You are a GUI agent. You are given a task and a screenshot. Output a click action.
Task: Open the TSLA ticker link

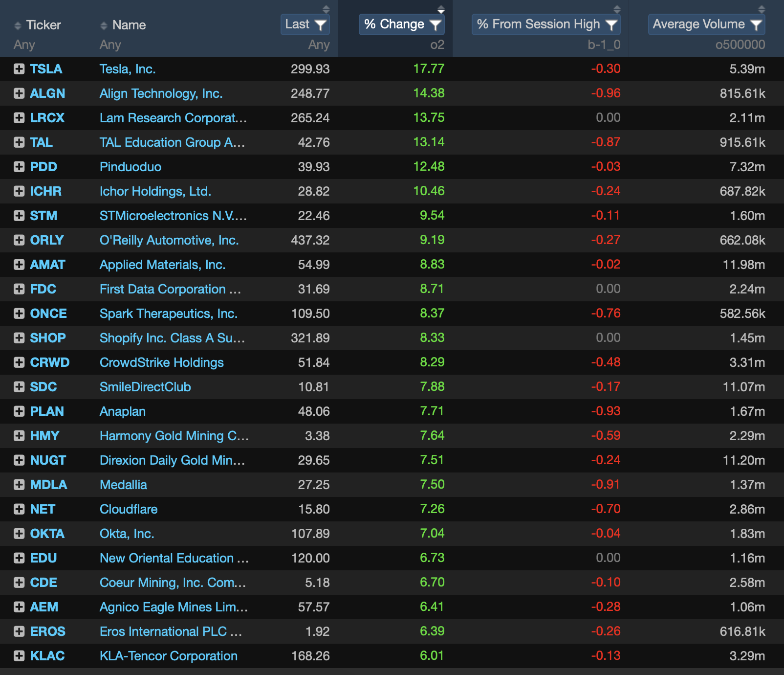(x=46, y=69)
